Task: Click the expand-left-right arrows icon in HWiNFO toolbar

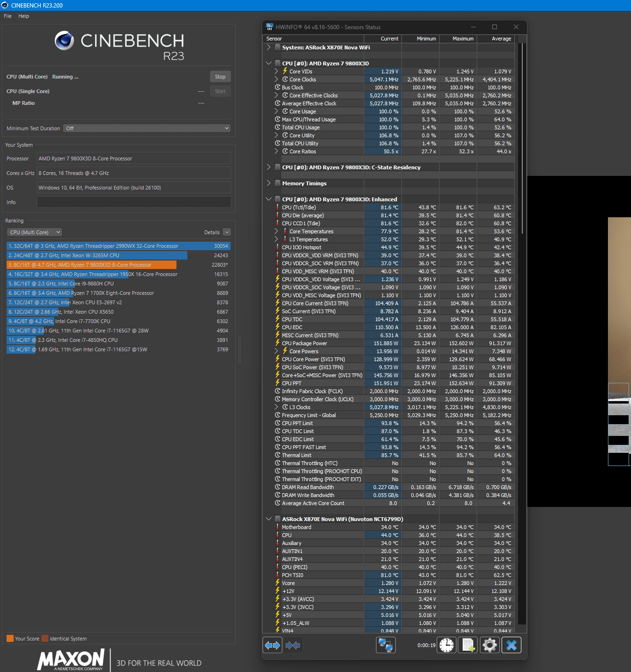Action: pyautogui.click(x=272, y=645)
